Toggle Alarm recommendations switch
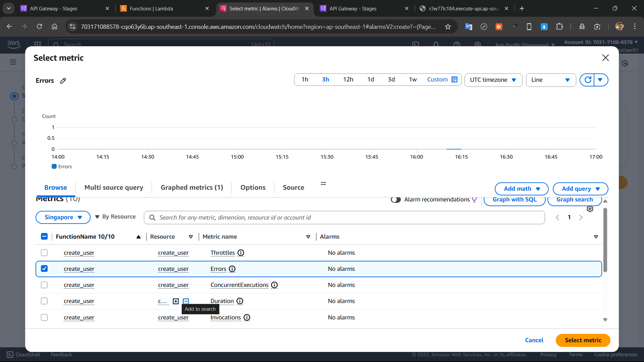 (x=396, y=200)
